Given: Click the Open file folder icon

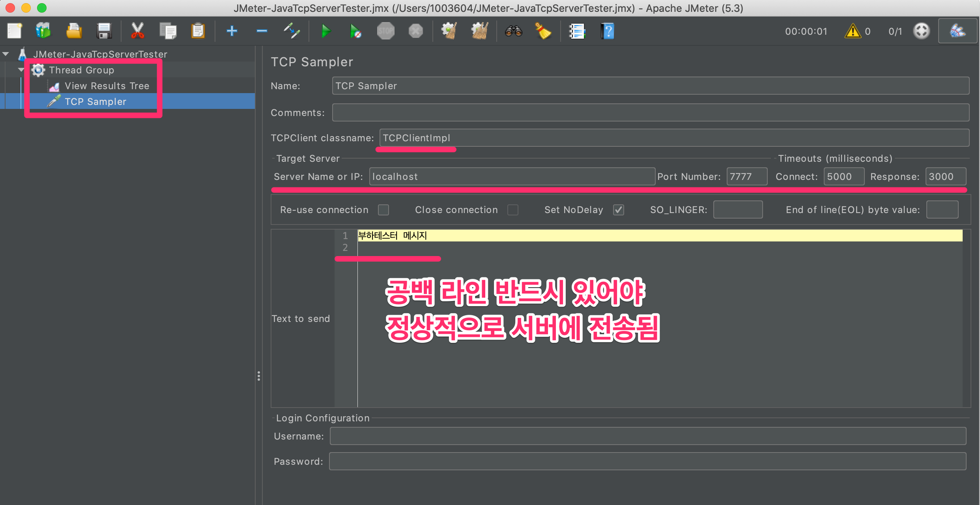Looking at the screenshot, I should pos(74,31).
